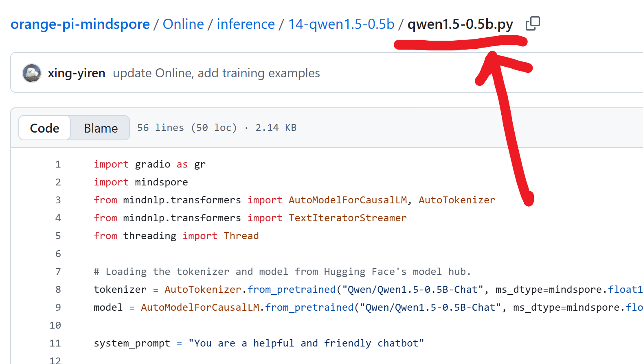Navigate to the inference folder breadcrumb

pos(246,24)
